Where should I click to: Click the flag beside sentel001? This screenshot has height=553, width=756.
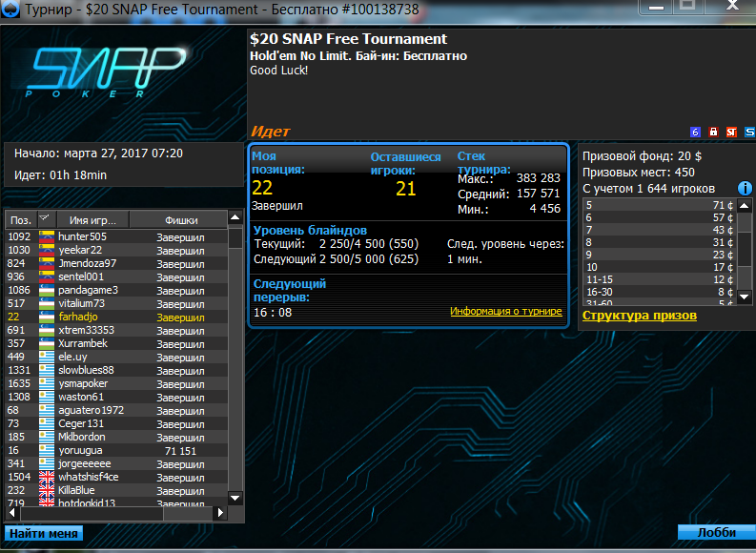[x=47, y=276]
